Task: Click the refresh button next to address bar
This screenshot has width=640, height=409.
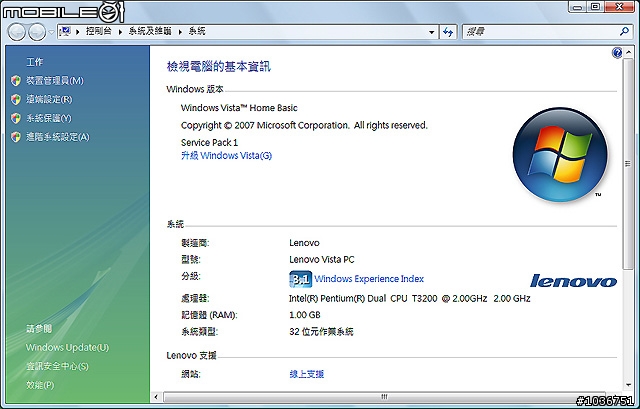Action: tap(448, 32)
